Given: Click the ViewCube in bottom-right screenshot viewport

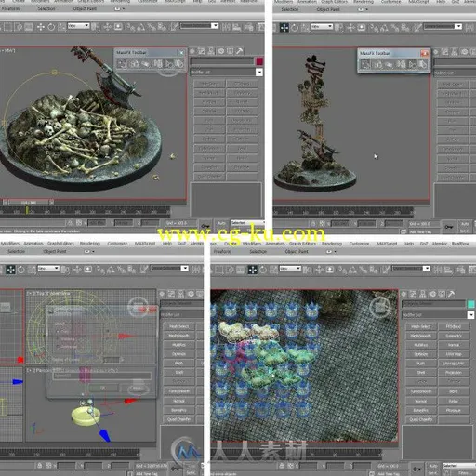Looking at the screenshot, I should coord(380,307).
